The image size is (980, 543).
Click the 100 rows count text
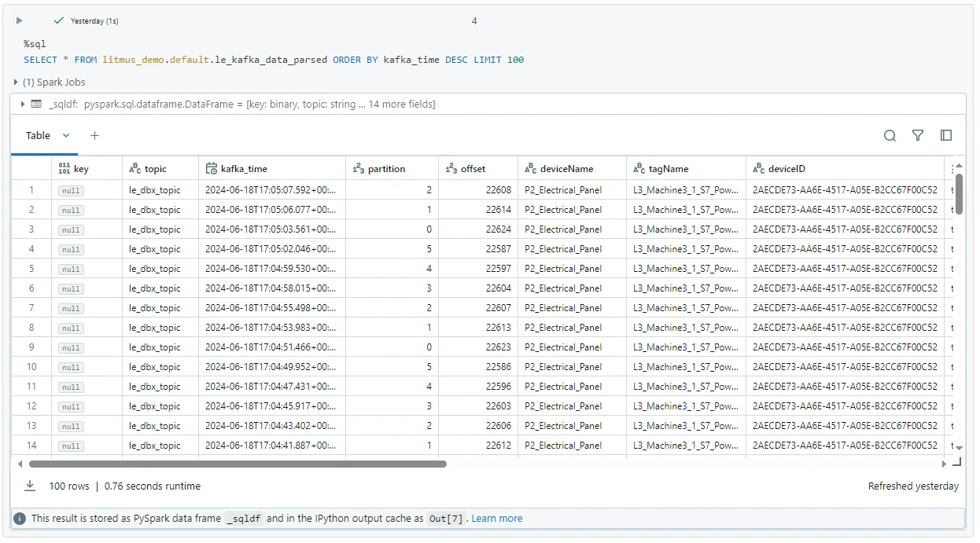tap(69, 486)
